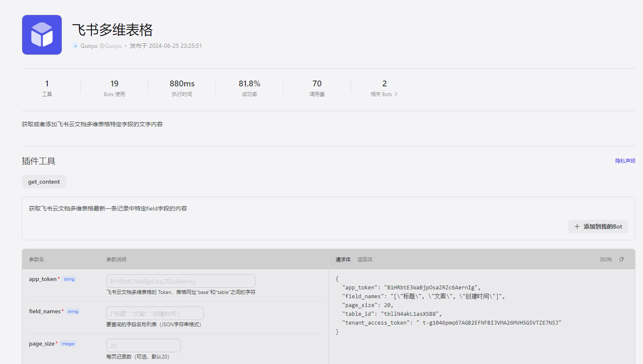Click the 参数说明 column header
Image resolution: width=643 pixels, height=364 pixels.
click(x=116, y=260)
